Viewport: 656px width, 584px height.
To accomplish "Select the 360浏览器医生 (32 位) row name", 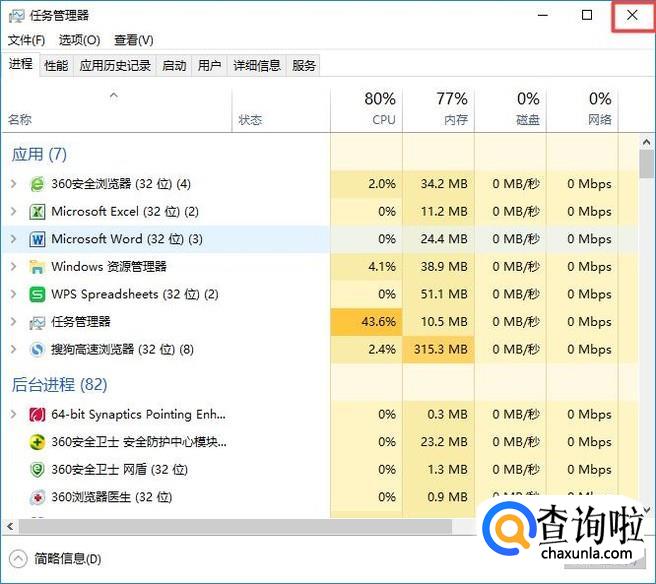I will click(112, 497).
